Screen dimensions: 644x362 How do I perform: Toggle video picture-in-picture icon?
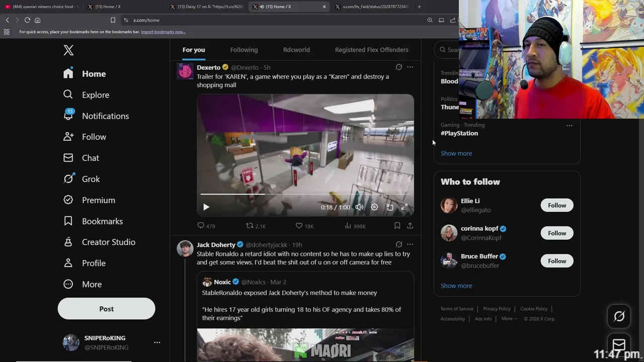[x=390, y=207]
